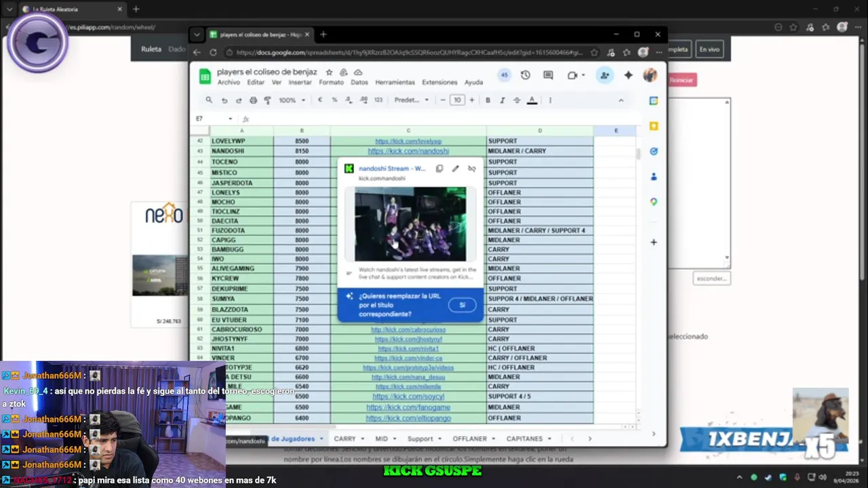Switch to the OFFLANER sheet tab

click(470, 439)
